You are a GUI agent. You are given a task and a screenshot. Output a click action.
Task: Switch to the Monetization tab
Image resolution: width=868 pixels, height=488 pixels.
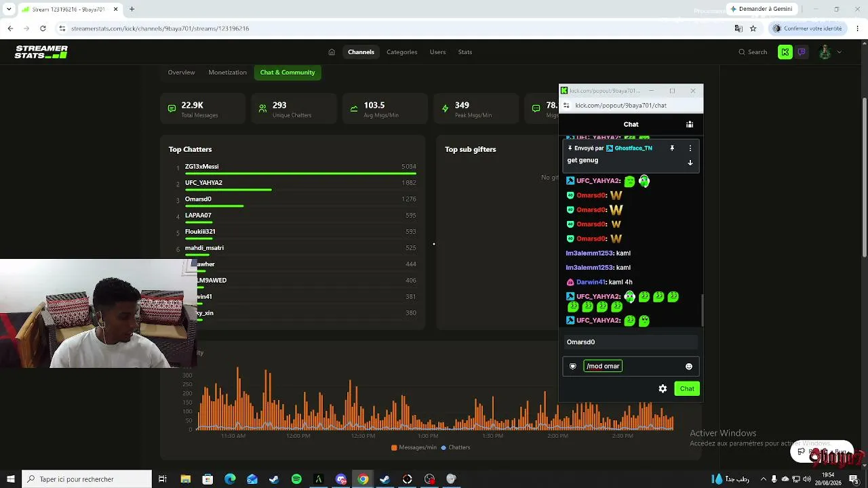[x=227, y=73]
